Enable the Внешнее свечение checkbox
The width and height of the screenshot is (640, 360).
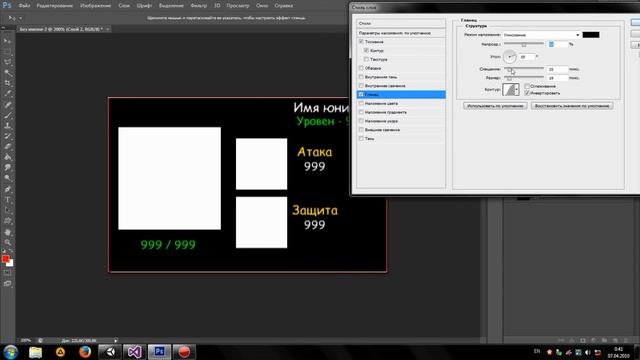tap(361, 129)
